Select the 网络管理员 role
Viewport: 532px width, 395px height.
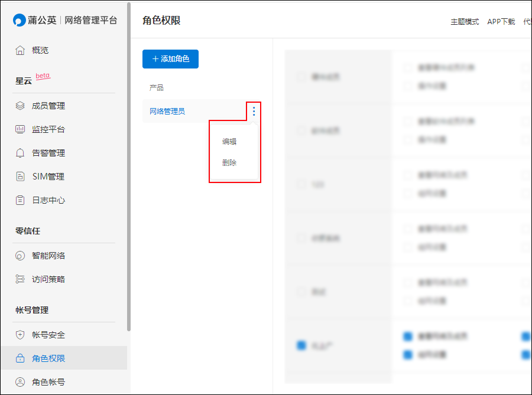tap(167, 111)
